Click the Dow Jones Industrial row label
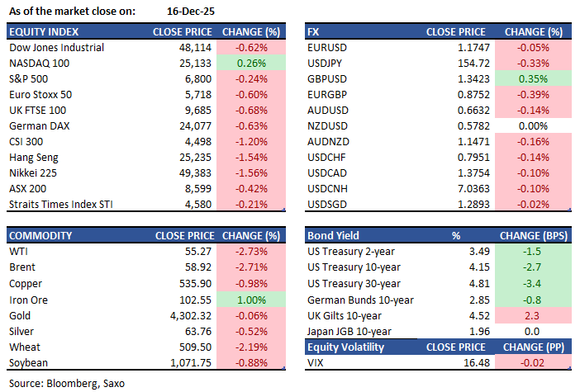 pyautogui.click(x=56, y=48)
